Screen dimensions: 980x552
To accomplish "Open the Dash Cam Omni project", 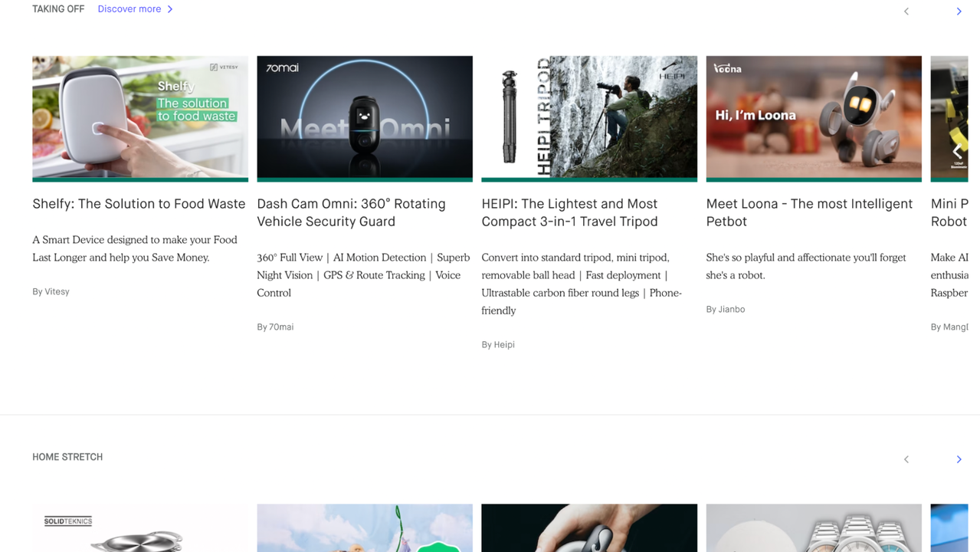I will coord(351,212).
